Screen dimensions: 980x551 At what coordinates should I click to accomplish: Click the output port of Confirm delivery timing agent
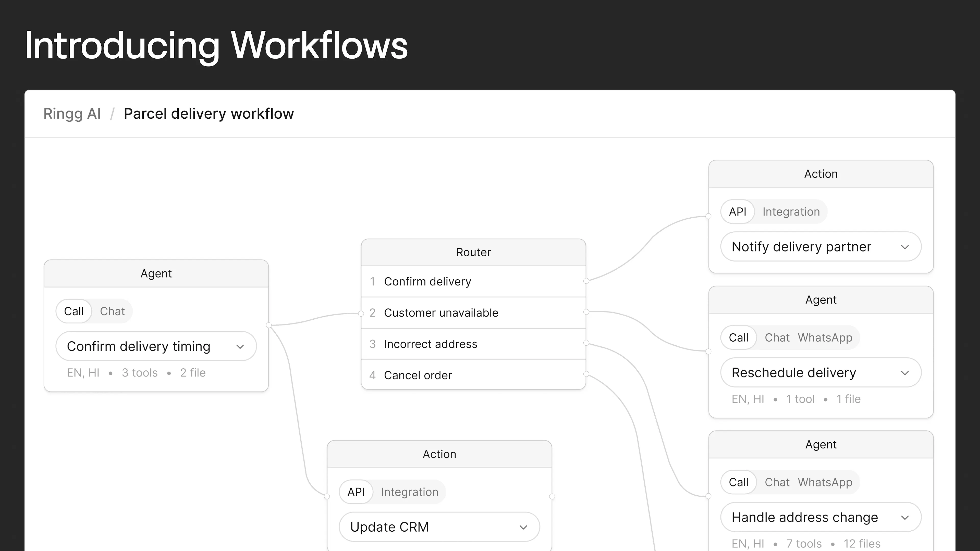coord(269,325)
